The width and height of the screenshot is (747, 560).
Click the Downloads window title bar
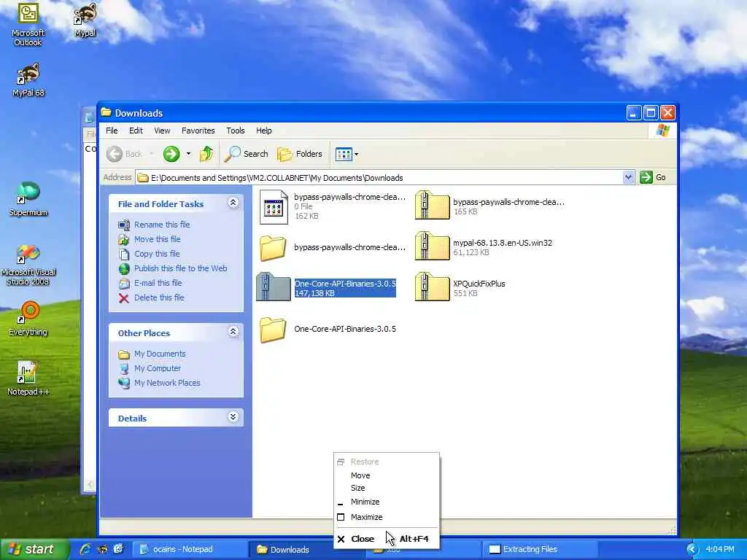tap(362, 113)
